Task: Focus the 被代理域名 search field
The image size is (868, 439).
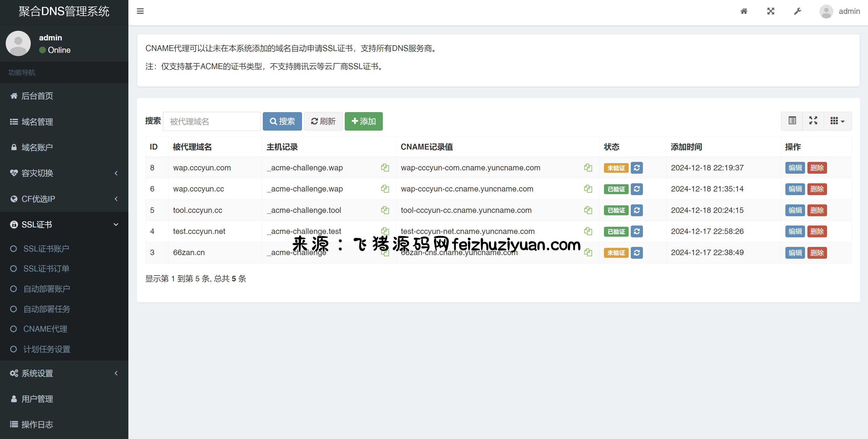Action: click(x=212, y=122)
